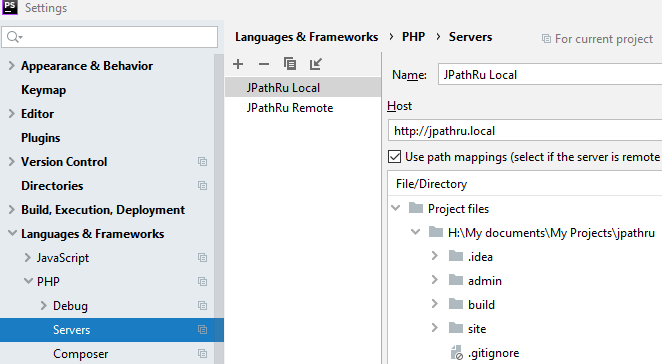Collapse the Project files tree node

point(396,208)
